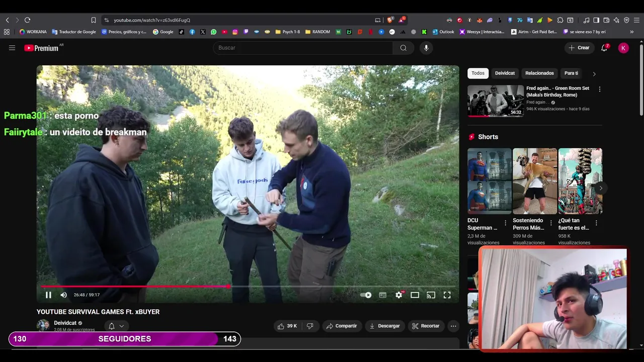Open the Sosteniendo Perros short
The height and width of the screenshot is (362, 644).
535,181
